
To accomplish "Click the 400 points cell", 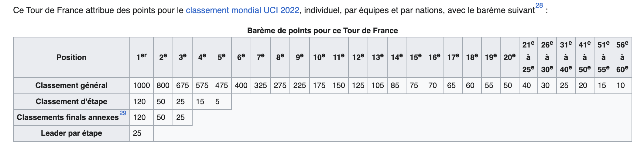I will [x=241, y=86].
